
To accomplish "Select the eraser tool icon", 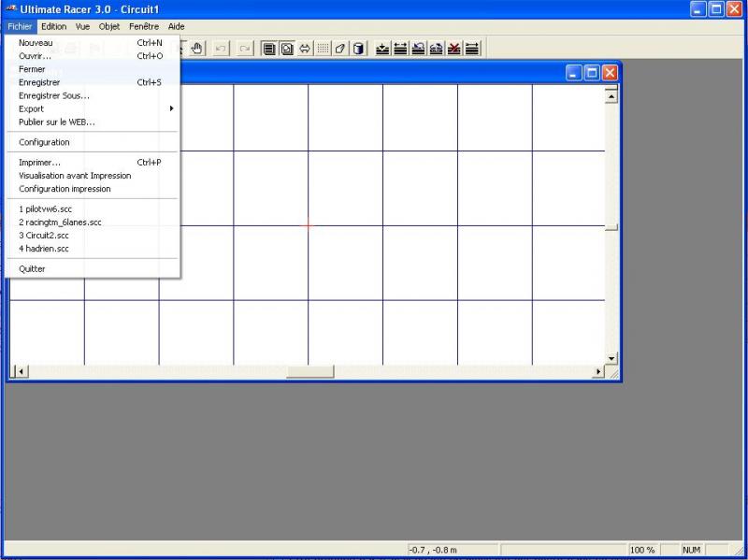I will tap(341, 49).
